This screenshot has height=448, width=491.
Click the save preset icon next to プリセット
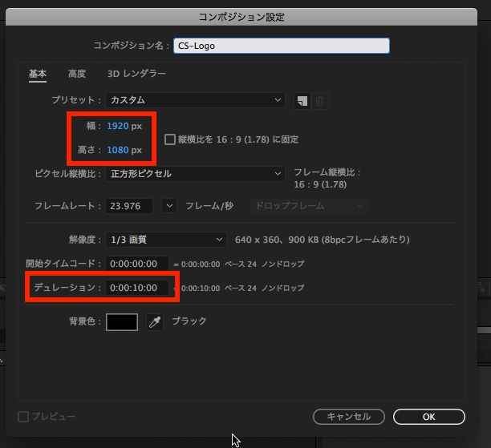pyautogui.click(x=302, y=101)
